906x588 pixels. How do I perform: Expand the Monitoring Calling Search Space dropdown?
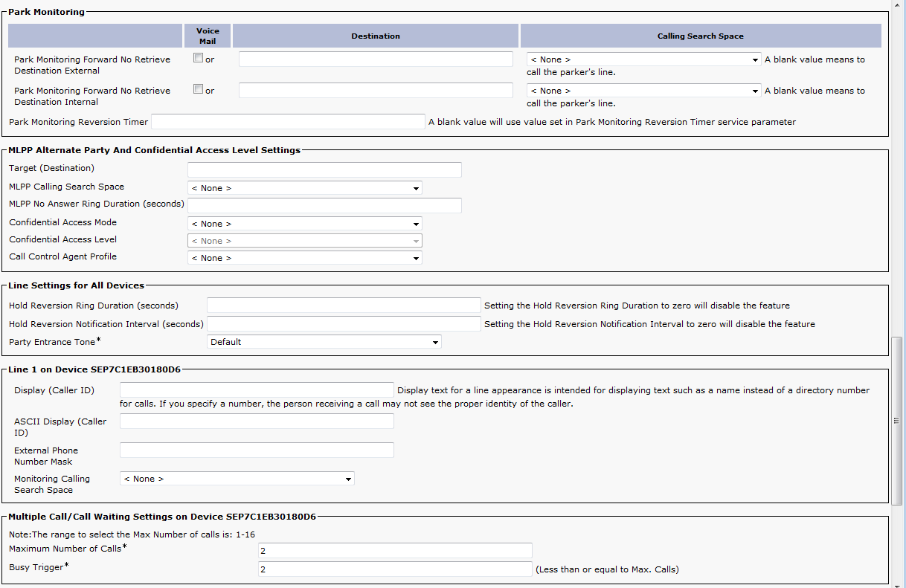coord(237,479)
